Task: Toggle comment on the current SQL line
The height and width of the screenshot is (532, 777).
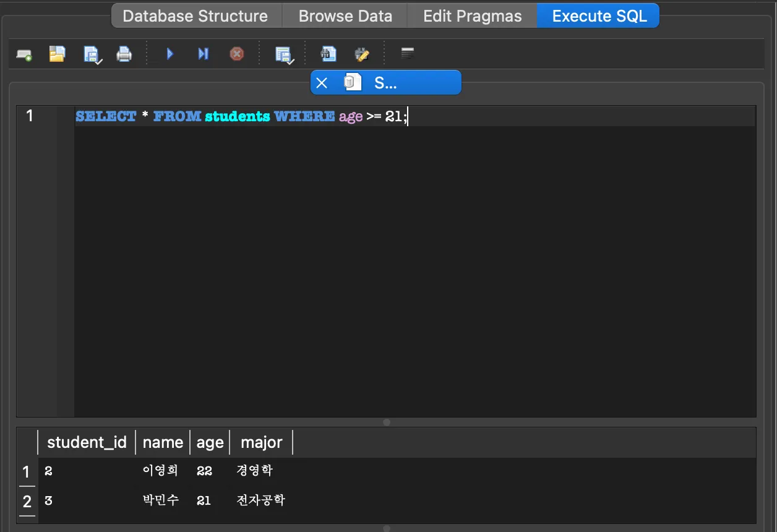Action: click(x=407, y=54)
